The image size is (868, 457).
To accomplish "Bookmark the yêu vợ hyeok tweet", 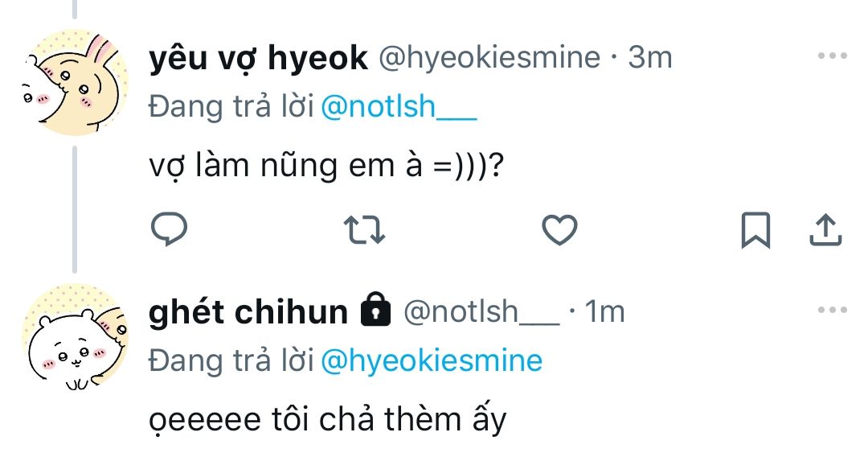I will tap(755, 231).
